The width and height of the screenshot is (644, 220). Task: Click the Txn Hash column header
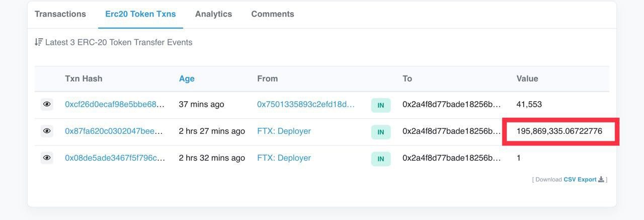click(x=84, y=79)
